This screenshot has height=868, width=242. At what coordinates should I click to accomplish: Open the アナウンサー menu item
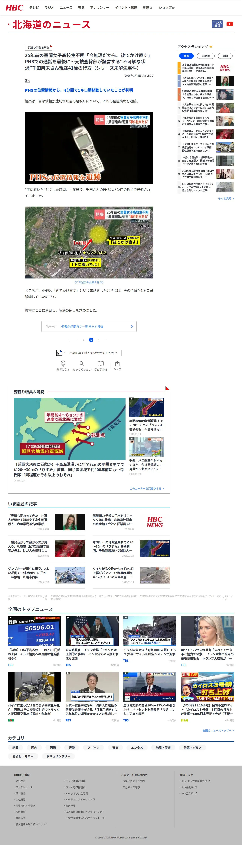[x=100, y=7]
